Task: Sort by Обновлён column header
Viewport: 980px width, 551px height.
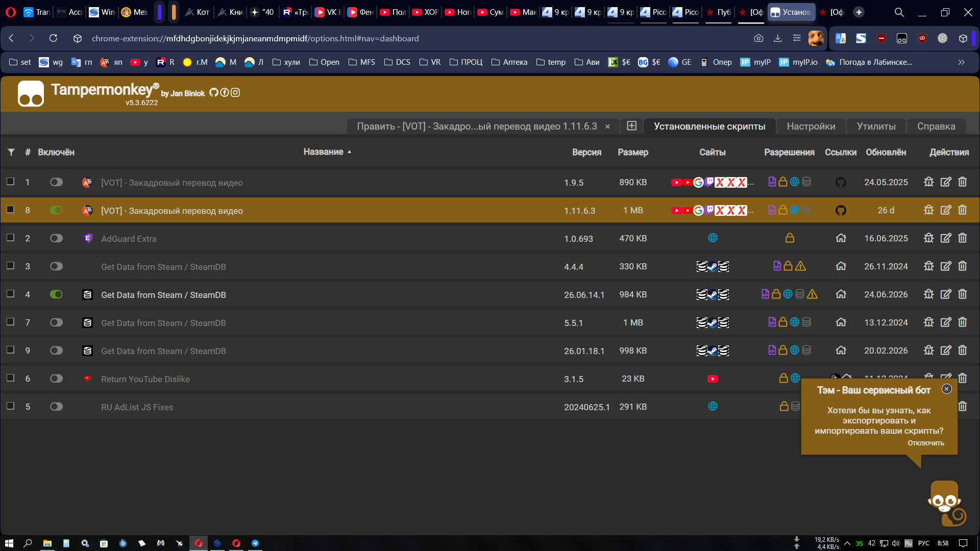Action: (886, 152)
